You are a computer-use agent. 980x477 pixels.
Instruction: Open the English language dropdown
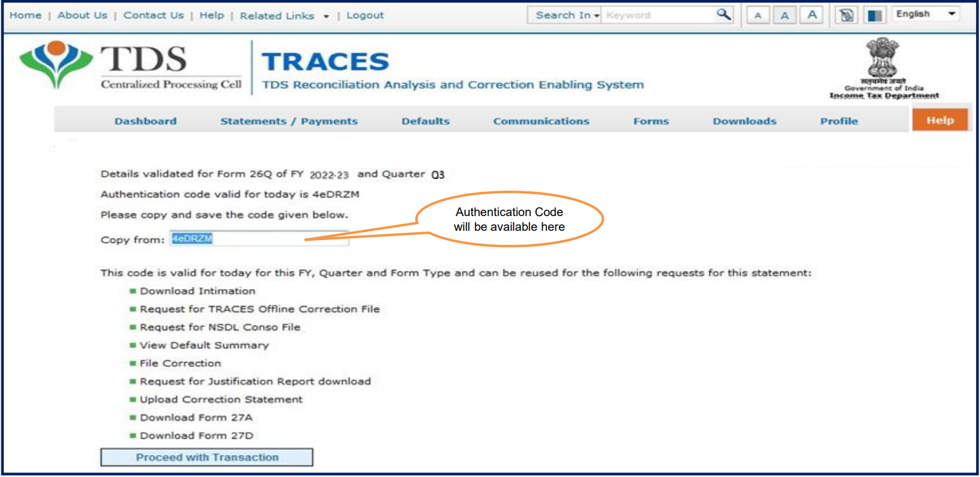pyautogui.click(x=926, y=14)
